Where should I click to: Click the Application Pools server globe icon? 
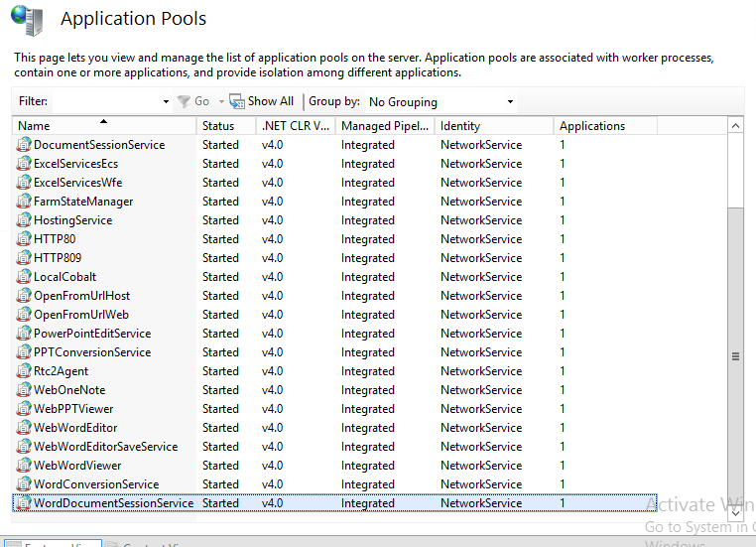(27, 20)
